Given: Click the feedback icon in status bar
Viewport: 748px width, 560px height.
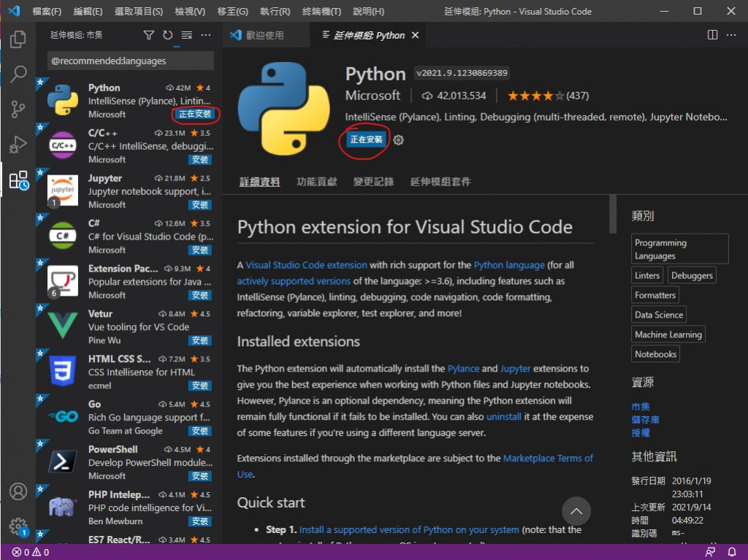Looking at the screenshot, I should [x=710, y=552].
